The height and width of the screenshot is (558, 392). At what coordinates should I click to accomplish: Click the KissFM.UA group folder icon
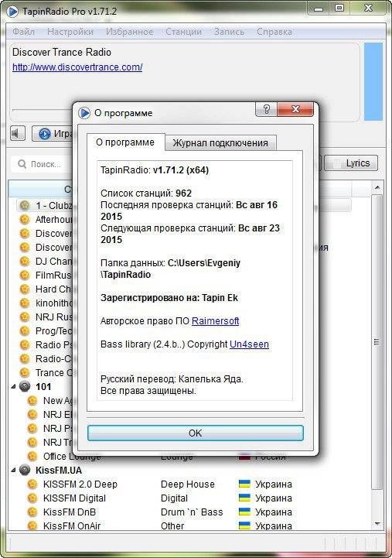tap(25, 470)
